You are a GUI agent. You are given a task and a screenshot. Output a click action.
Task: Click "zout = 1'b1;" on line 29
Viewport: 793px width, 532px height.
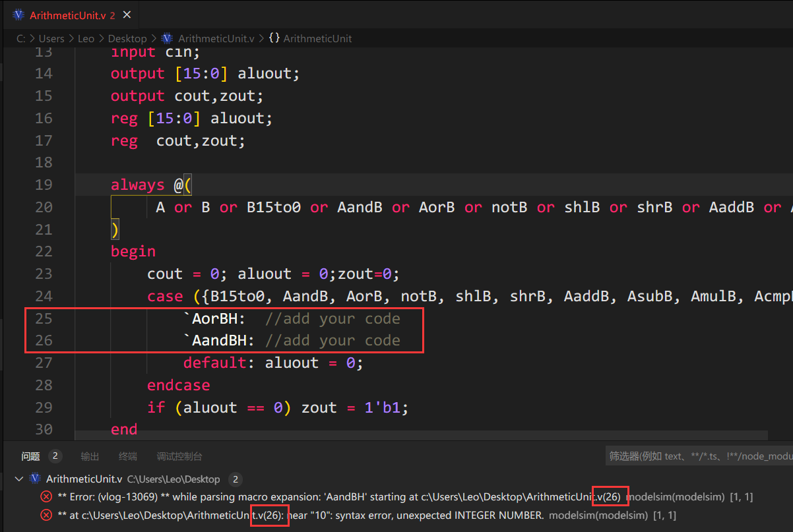pyautogui.click(x=355, y=407)
